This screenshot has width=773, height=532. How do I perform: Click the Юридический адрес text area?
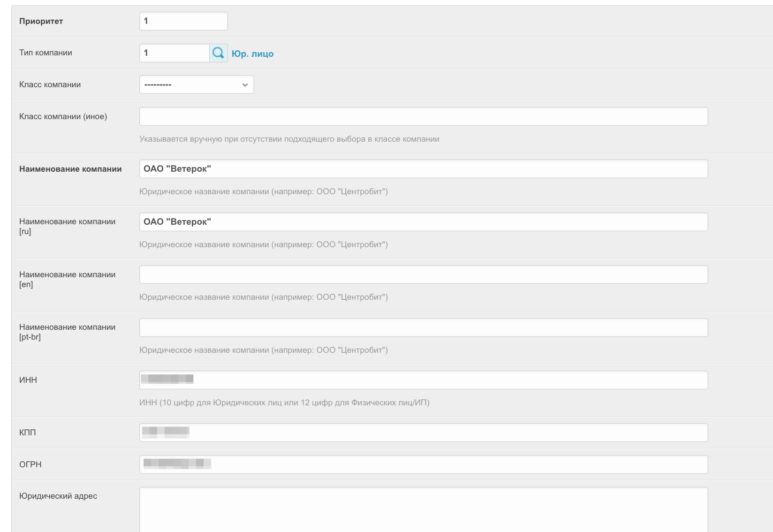423,509
